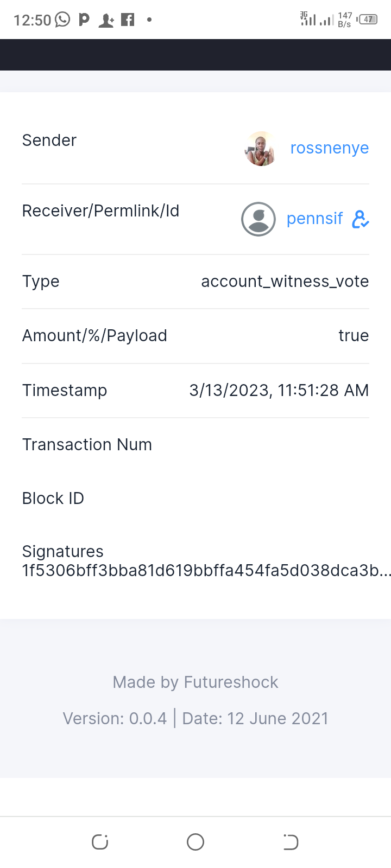The image size is (391, 868).
Task: Tap rossnenye's profile photo avatar
Action: click(261, 149)
